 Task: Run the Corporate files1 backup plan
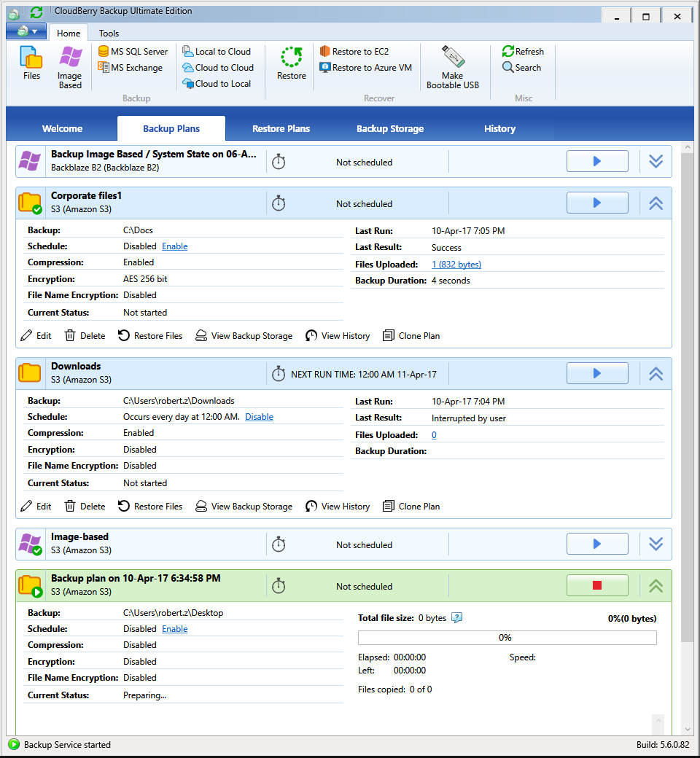[597, 203]
